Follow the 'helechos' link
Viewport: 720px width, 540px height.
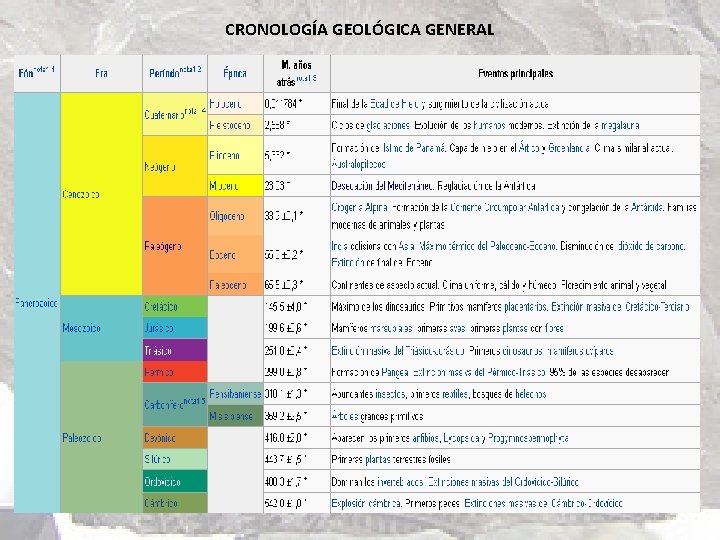point(530,394)
